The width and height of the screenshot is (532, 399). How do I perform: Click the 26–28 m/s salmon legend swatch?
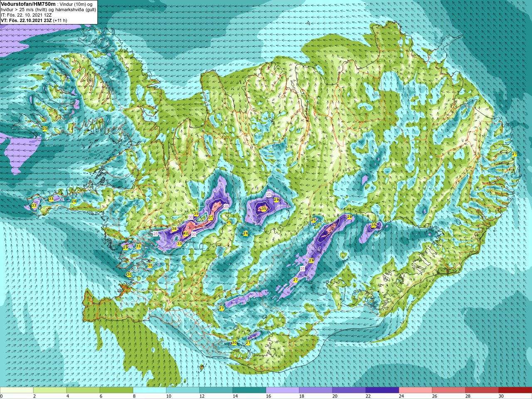pyautogui.click(x=449, y=390)
